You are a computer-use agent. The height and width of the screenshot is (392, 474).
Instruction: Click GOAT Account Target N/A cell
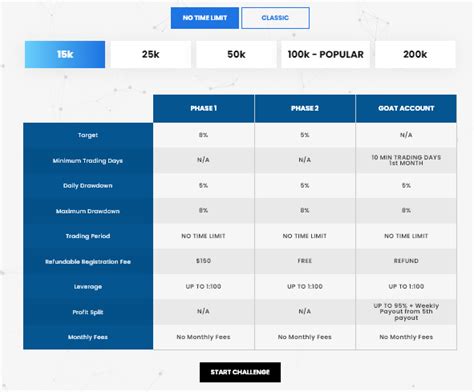[x=406, y=135]
